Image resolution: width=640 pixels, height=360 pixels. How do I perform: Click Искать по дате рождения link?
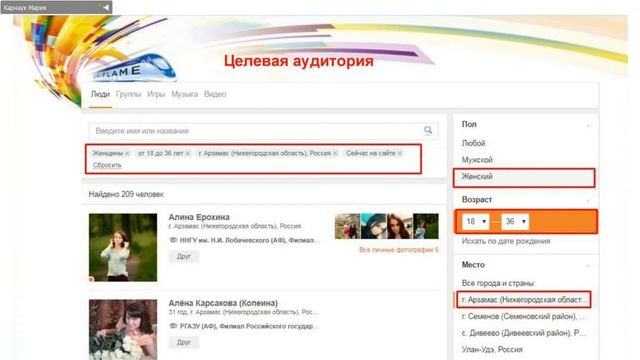(506, 241)
